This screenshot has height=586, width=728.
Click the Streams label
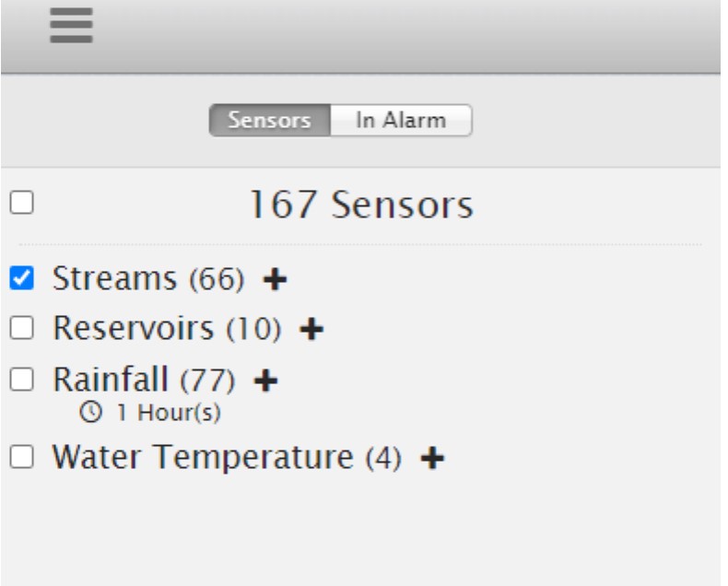point(118,278)
